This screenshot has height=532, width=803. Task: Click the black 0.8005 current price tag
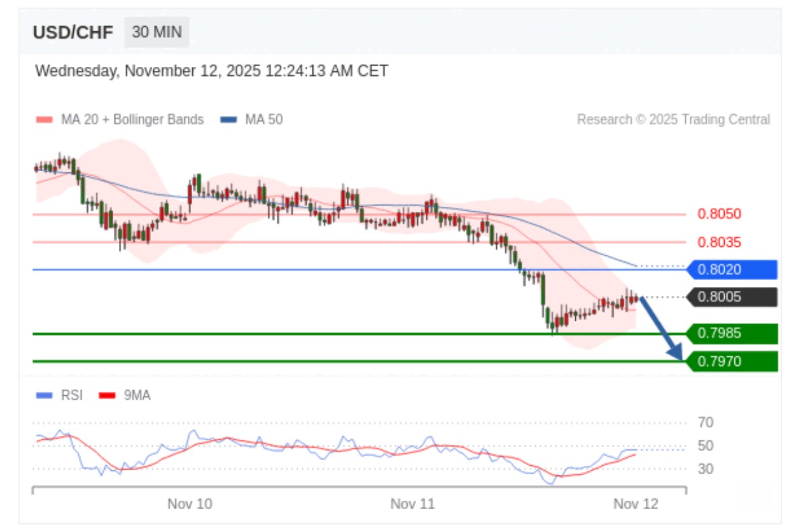point(732,297)
